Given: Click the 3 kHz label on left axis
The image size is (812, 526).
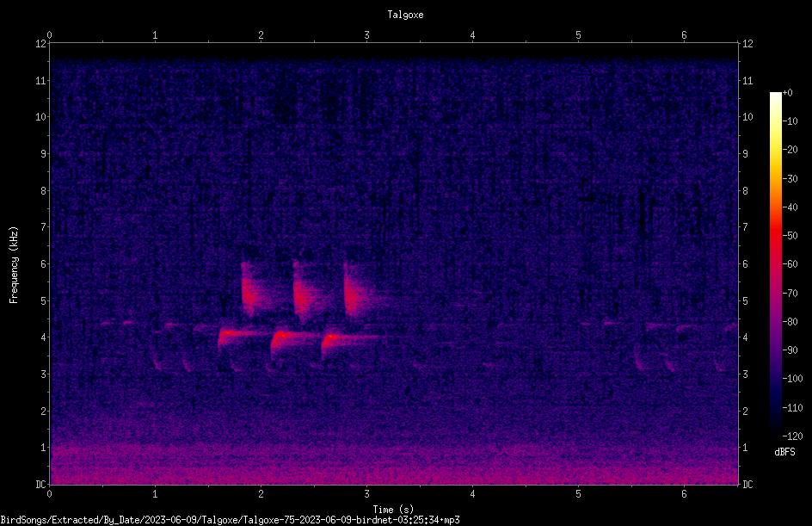Looking at the screenshot, I should coord(44,374).
